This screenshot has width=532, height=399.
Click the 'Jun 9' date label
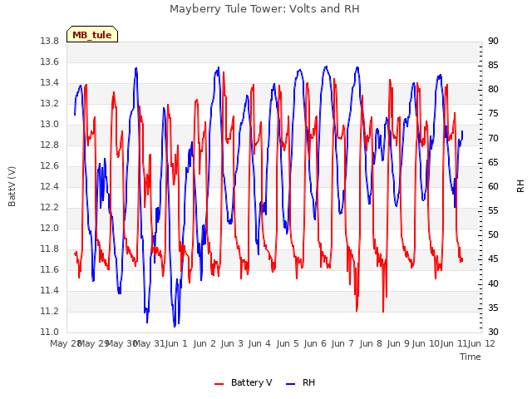398,344
